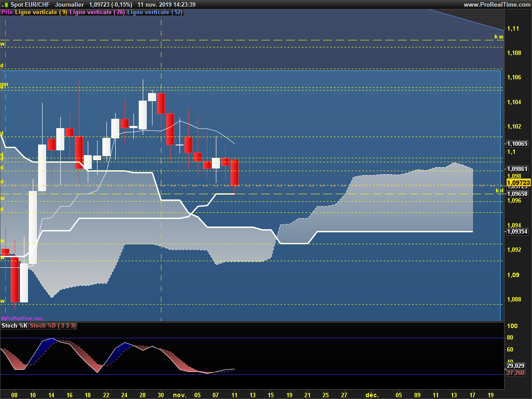Click the 1,102 price axis value

tap(515, 127)
